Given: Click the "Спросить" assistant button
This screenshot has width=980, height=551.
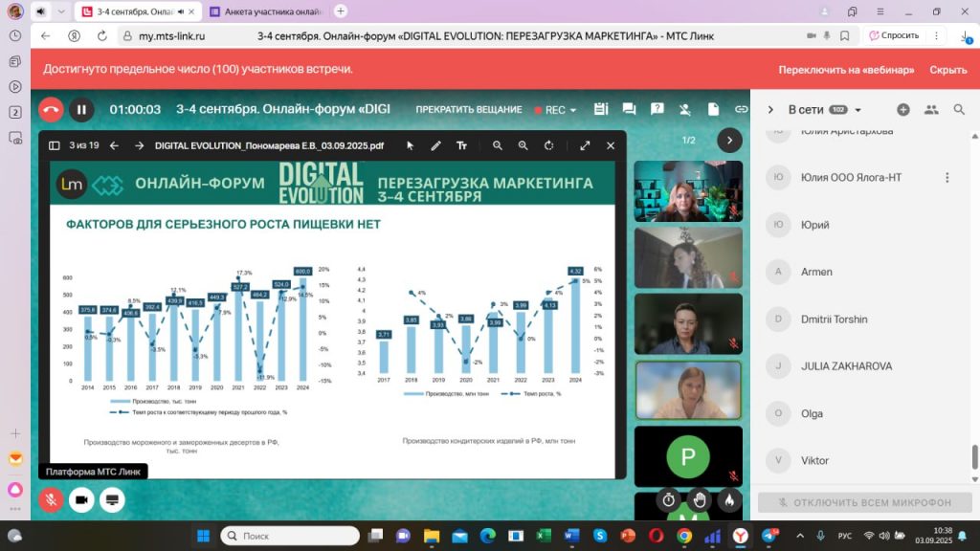Looking at the screenshot, I should click(895, 35).
